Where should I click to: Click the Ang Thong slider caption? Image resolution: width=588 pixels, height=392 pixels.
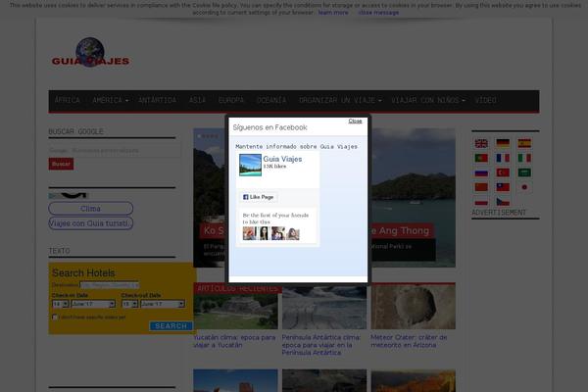[x=401, y=230]
